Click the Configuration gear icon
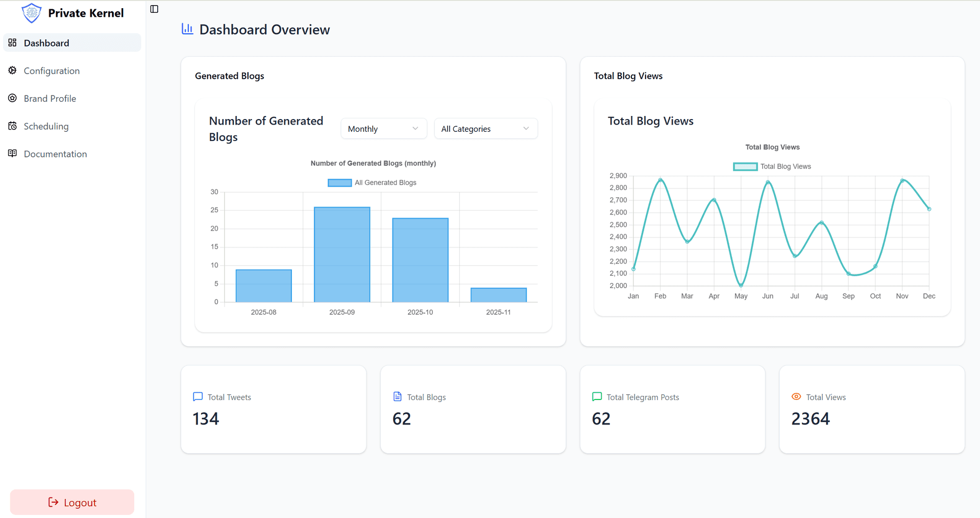 pos(13,70)
